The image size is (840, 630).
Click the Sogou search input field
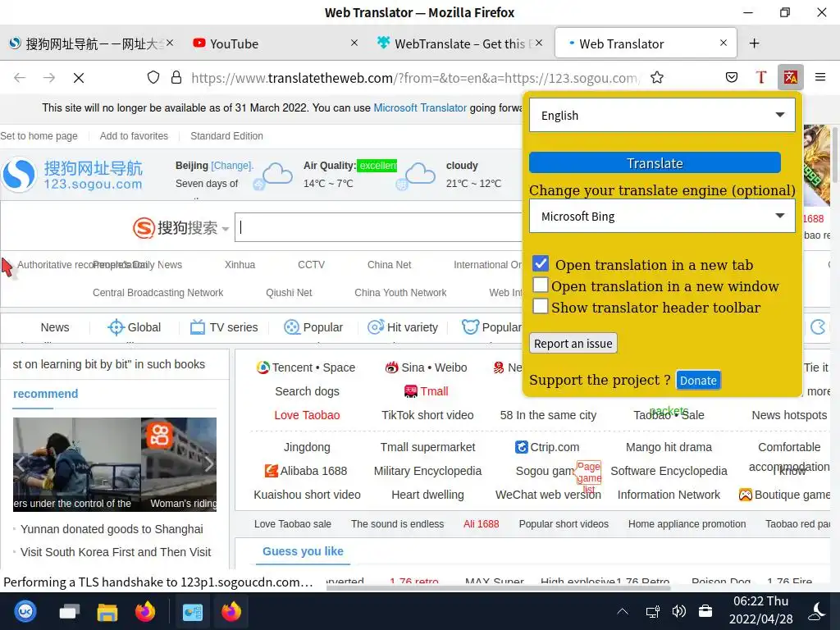pyautogui.click(x=378, y=227)
